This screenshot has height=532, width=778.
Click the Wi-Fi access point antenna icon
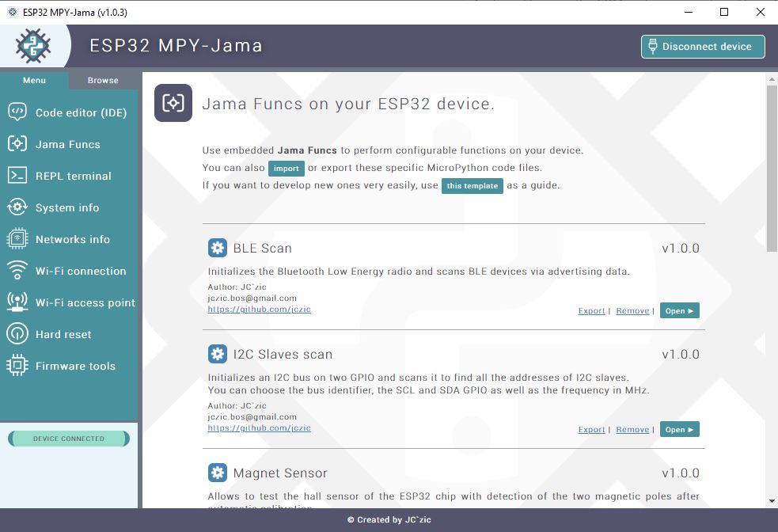click(x=17, y=302)
